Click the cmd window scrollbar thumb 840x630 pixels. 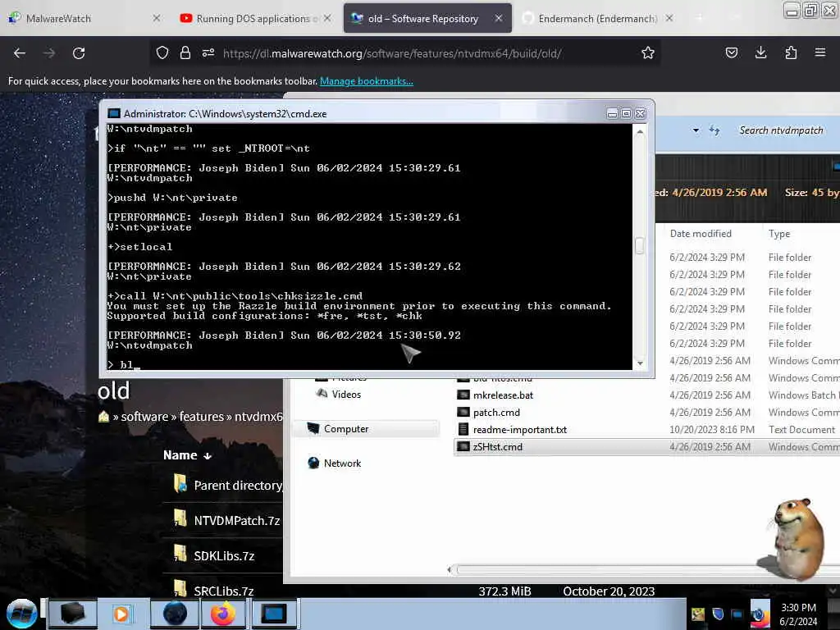pyautogui.click(x=639, y=246)
